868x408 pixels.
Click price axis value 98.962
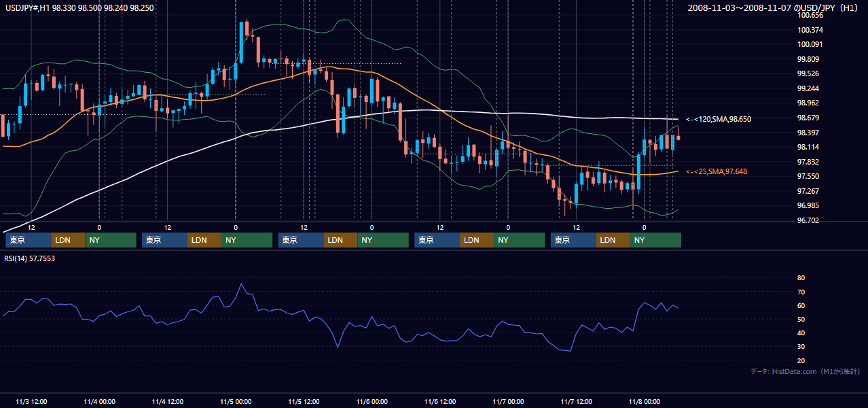808,103
